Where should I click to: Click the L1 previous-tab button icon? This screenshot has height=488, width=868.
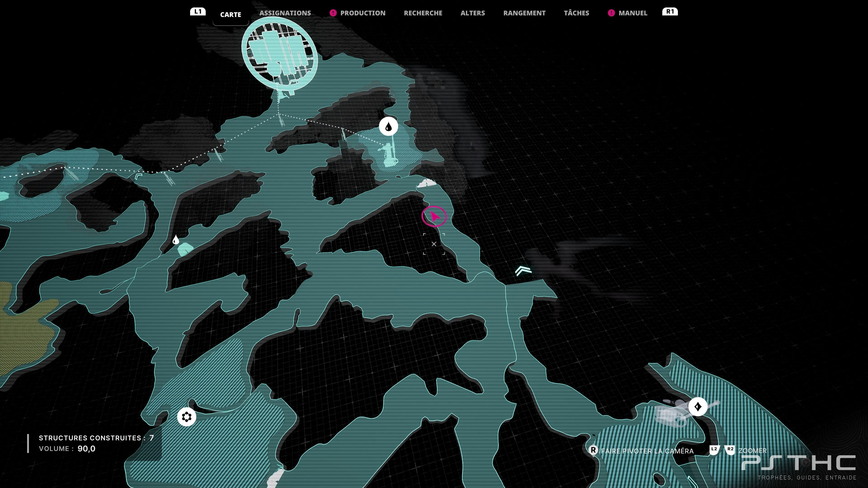tap(198, 12)
